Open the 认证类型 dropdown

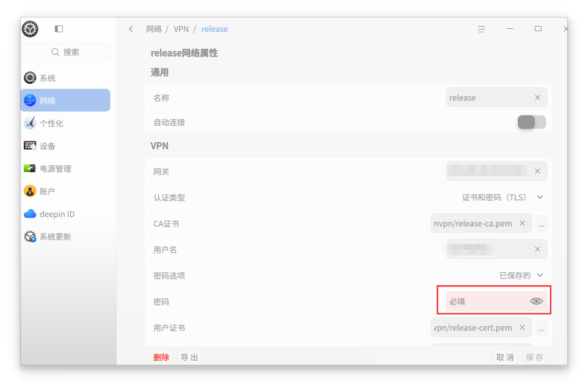coord(503,197)
